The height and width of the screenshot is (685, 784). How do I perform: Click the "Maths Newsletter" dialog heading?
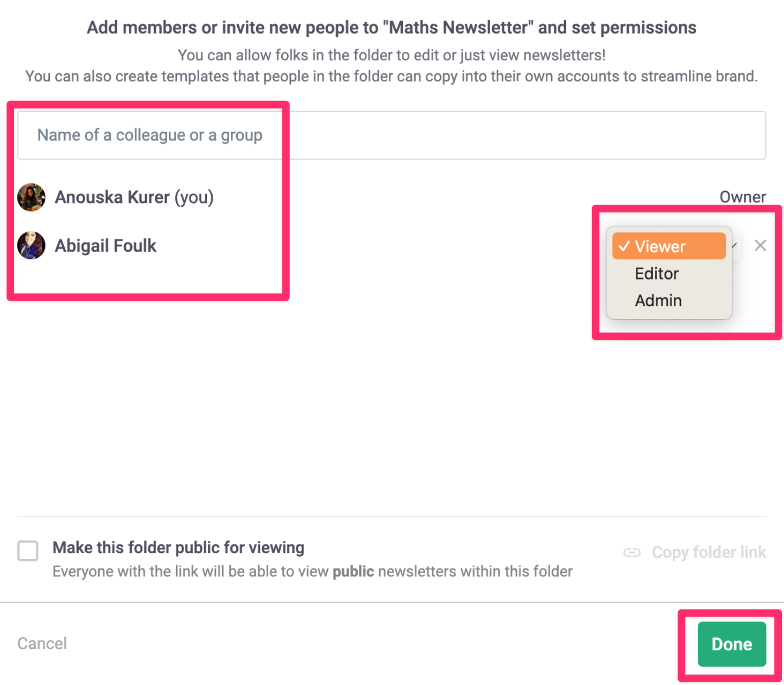tap(391, 28)
